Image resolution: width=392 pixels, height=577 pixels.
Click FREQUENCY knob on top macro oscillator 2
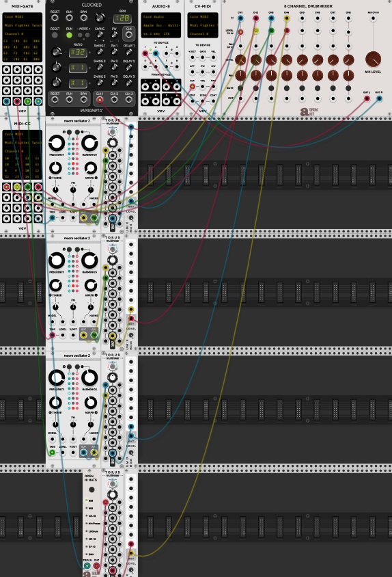(56, 143)
